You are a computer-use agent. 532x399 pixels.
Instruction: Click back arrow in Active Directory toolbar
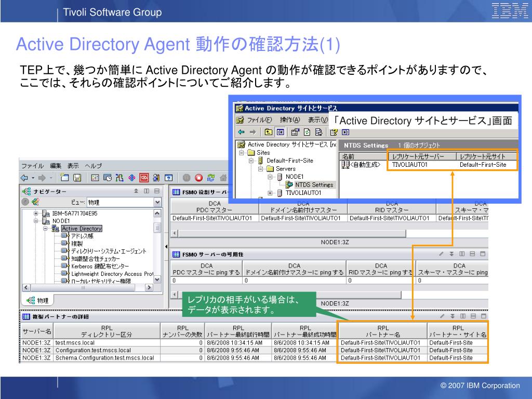(x=241, y=132)
